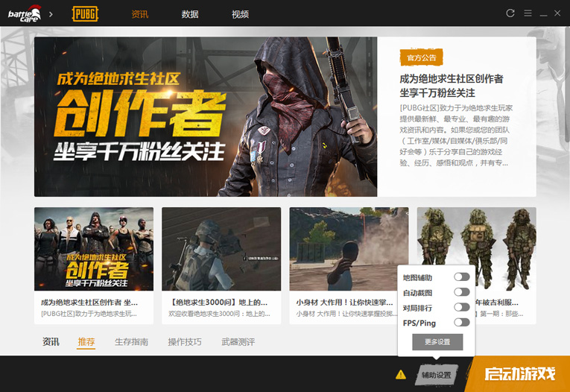Click the 更多设置 button

[x=437, y=342]
